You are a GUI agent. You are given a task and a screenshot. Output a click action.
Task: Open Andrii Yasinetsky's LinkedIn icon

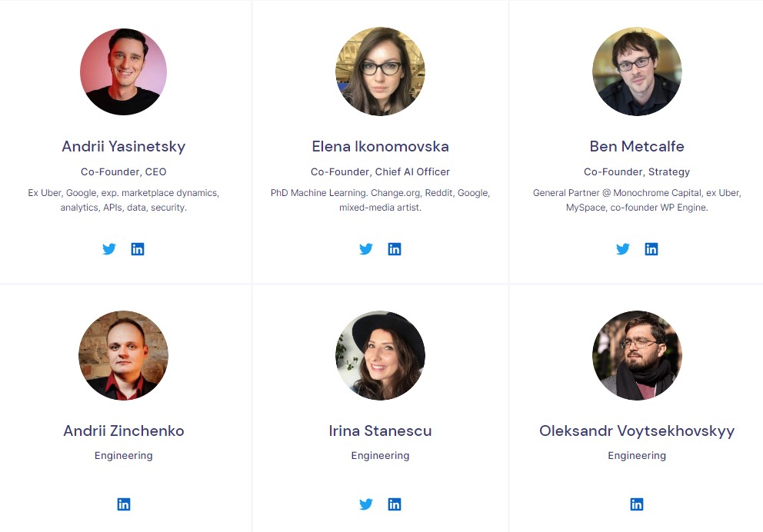coord(138,249)
